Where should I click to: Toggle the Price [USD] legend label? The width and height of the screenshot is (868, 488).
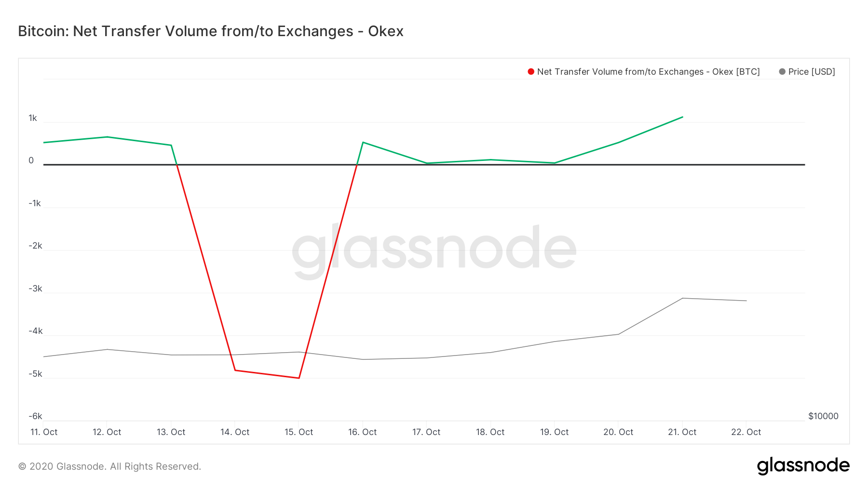click(812, 72)
